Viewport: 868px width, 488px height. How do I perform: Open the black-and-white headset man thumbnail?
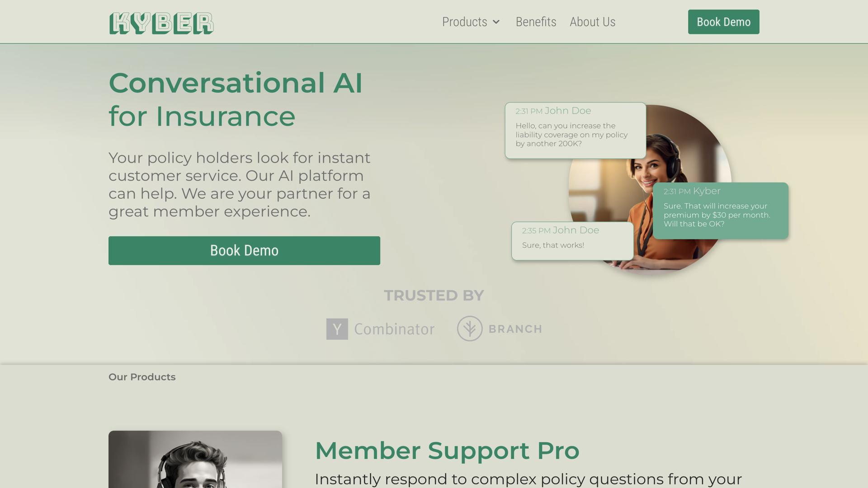click(x=195, y=460)
